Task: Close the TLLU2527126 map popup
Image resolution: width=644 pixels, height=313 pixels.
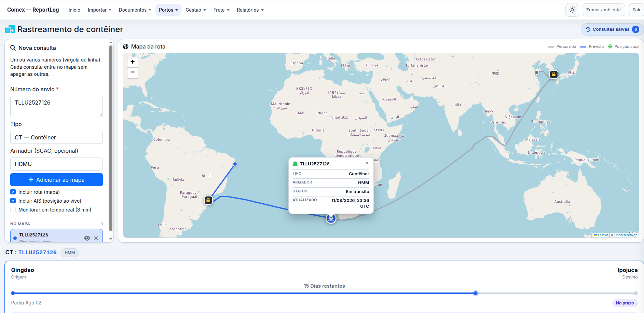Action: (367, 163)
